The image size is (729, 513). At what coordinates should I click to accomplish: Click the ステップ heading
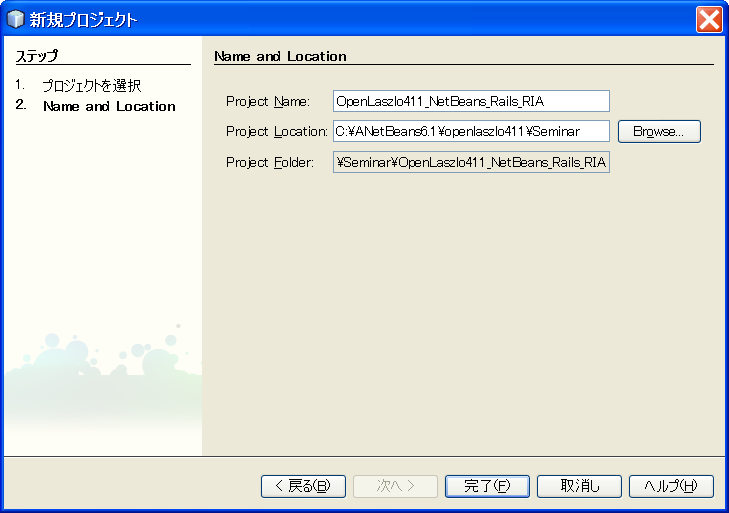[37, 56]
